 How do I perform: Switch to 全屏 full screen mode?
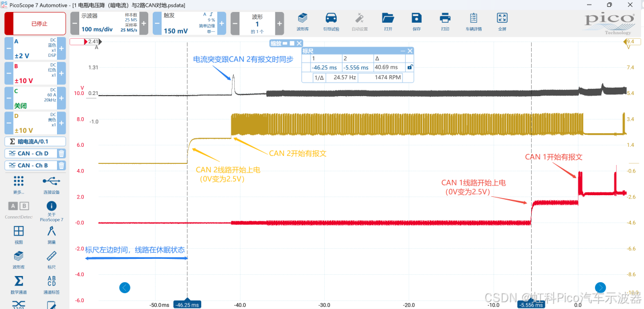point(502,21)
